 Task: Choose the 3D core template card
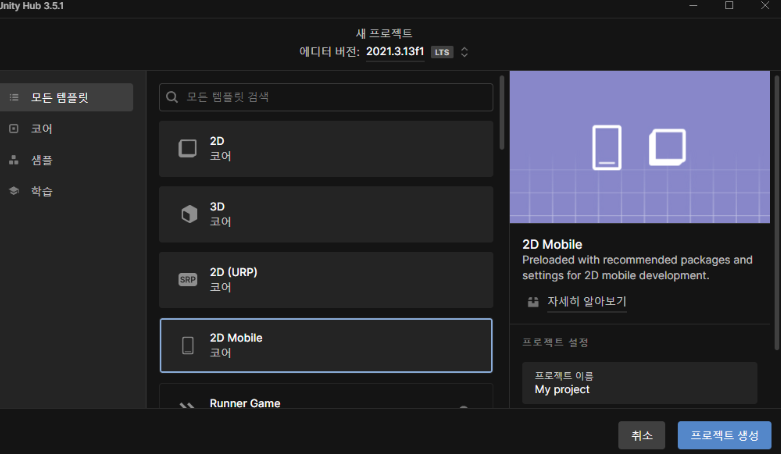coord(326,214)
